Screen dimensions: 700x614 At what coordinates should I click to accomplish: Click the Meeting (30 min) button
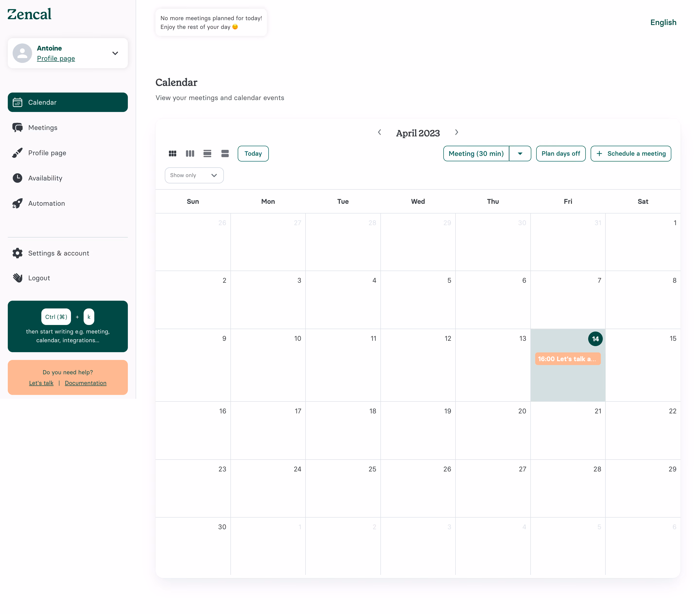click(476, 154)
